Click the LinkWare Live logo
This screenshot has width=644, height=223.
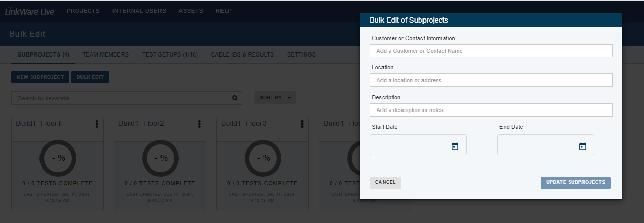coord(29,11)
